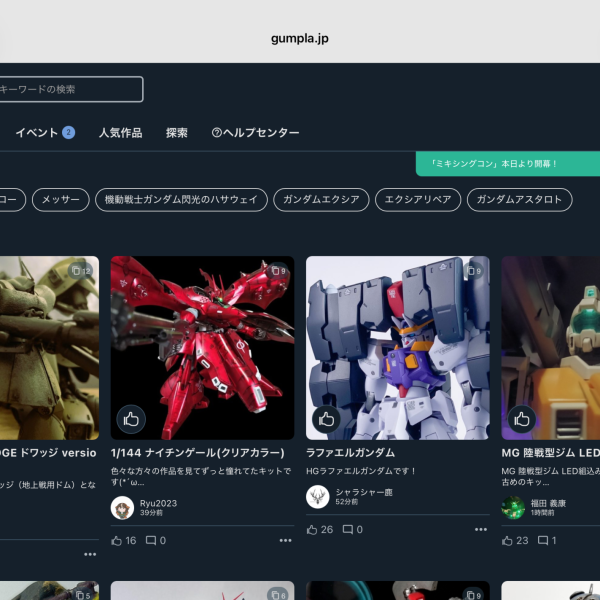Open the MG 陸戦型ジム LED post title
The width and height of the screenshot is (600, 600).
click(x=551, y=453)
